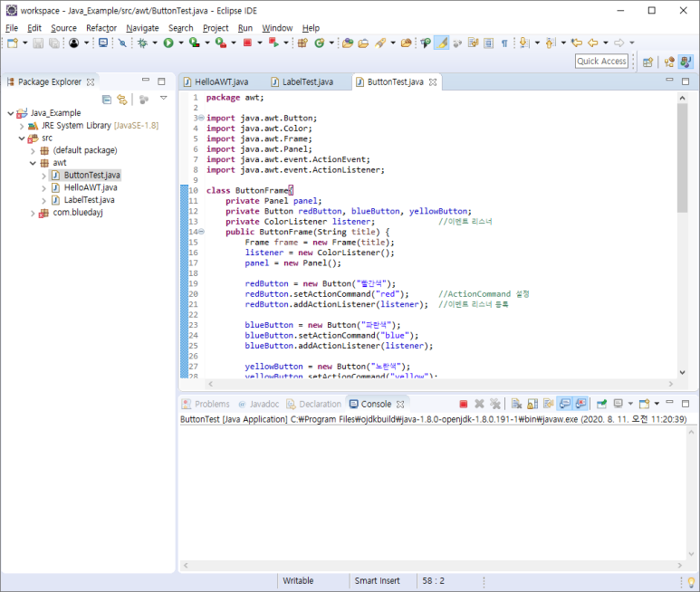Screen dimensions: 700x592
Task: Click the Open Task folder icon
Action: tap(363, 43)
